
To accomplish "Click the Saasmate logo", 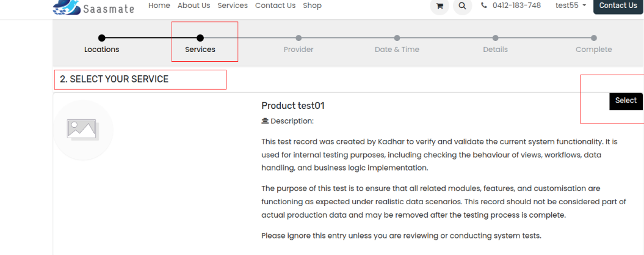I will point(96,6).
